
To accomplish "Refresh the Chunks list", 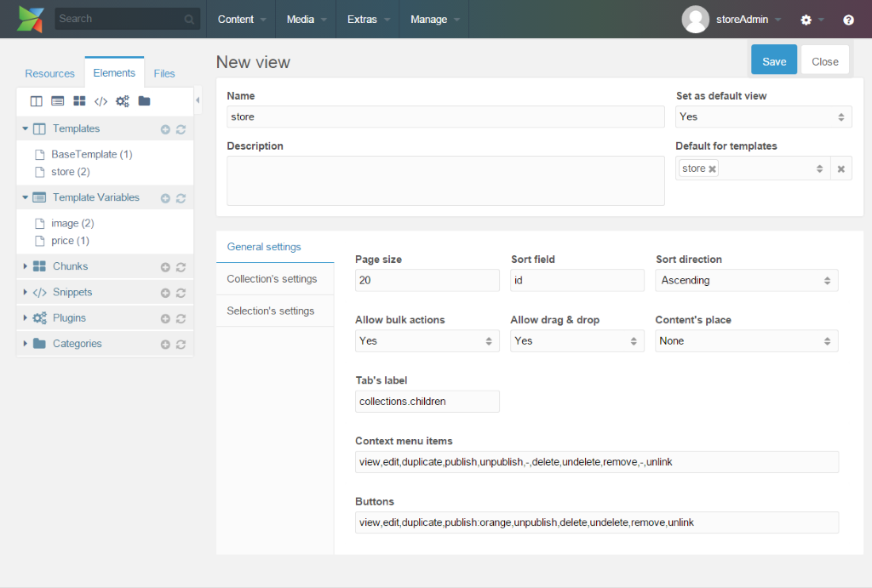I will 181,267.
